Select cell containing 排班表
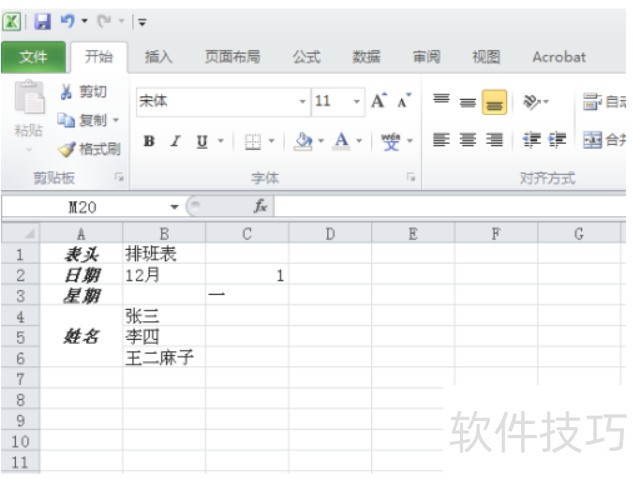The image size is (633, 479). click(164, 254)
